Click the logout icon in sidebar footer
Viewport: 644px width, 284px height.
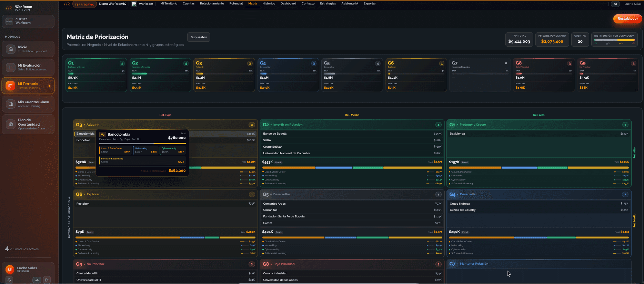point(47,280)
